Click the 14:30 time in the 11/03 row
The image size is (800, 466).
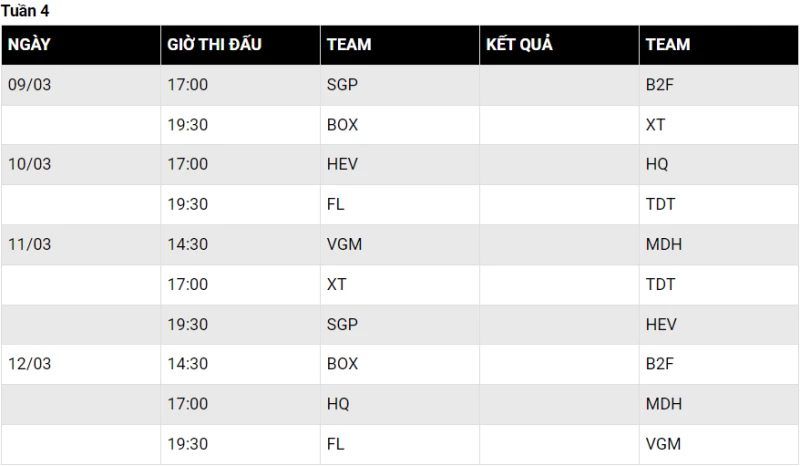click(x=188, y=245)
